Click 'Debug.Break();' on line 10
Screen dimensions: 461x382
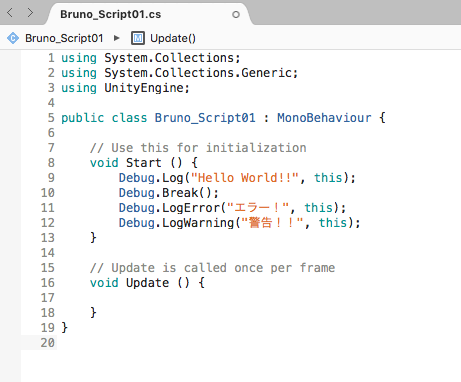tap(169, 193)
